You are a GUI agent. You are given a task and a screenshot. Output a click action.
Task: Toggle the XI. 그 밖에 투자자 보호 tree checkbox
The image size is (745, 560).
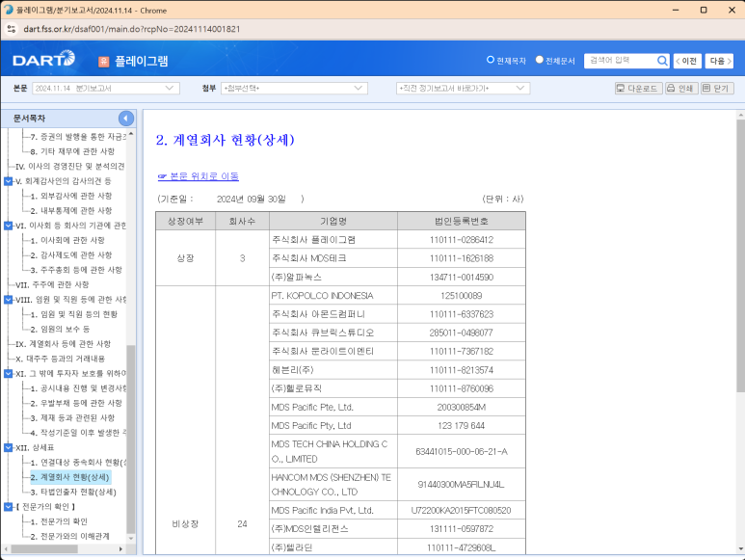pos(8,374)
